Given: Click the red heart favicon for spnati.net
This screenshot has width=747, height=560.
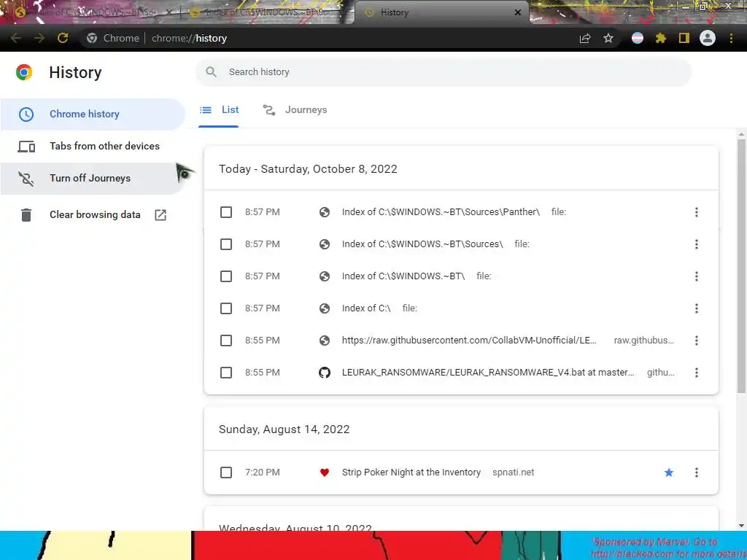Looking at the screenshot, I should click(x=325, y=472).
